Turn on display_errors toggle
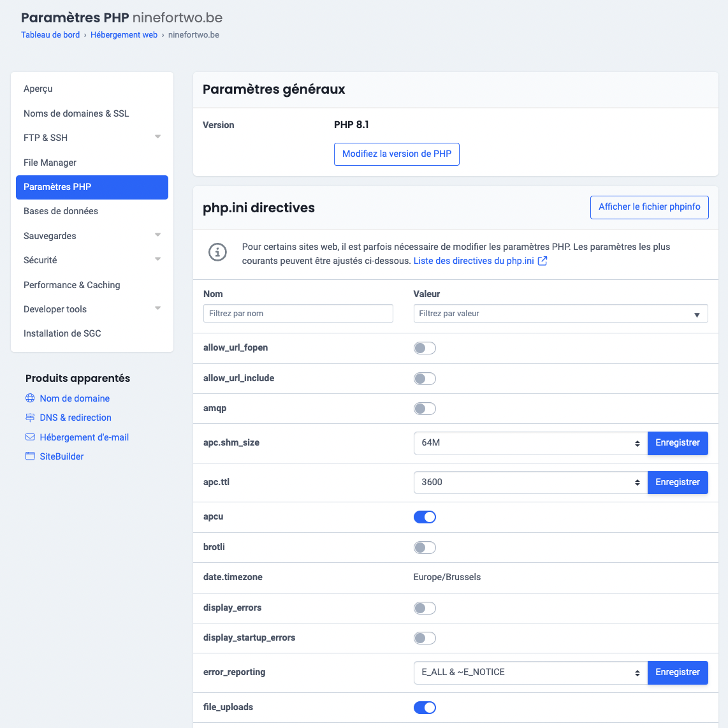 tap(425, 608)
